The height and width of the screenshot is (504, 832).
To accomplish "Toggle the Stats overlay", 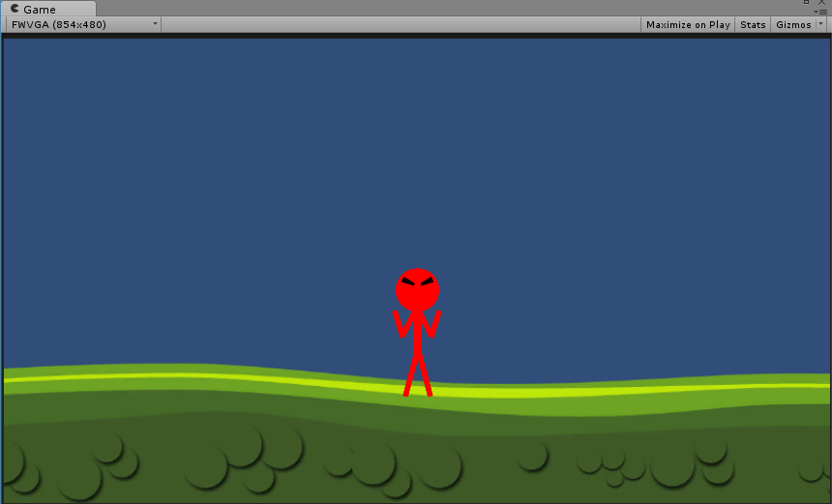I will pos(752,24).
